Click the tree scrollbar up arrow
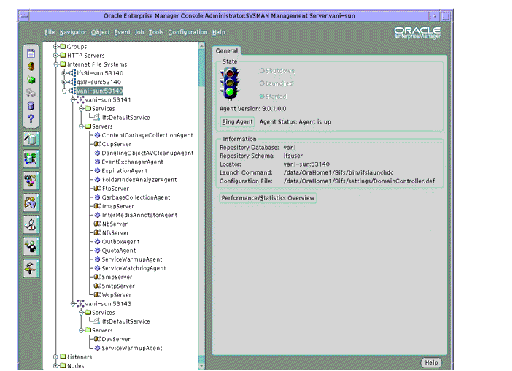The height and width of the screenshot is (371, 512). [x=201, y=45]
